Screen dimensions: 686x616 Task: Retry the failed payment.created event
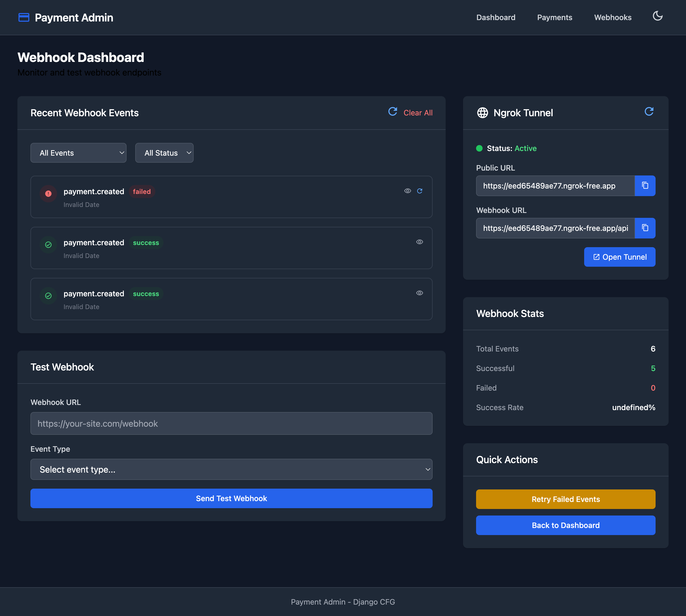pos(420,191)
